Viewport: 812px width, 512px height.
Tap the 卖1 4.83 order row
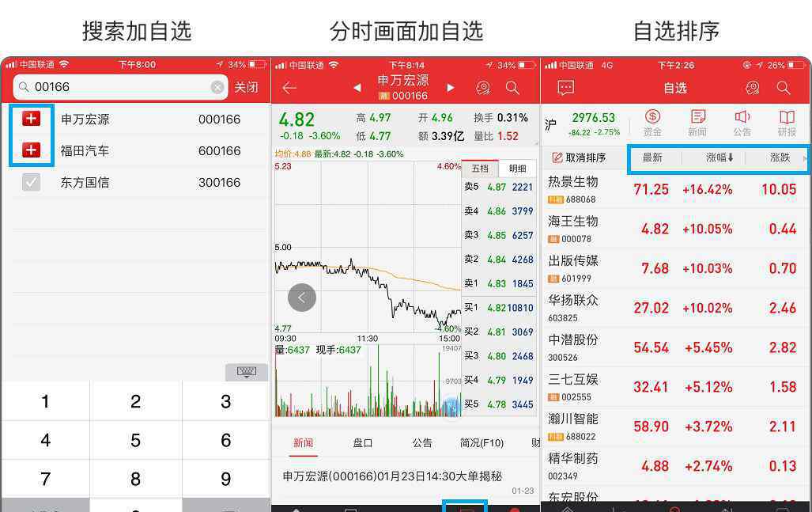pos(499,283)
